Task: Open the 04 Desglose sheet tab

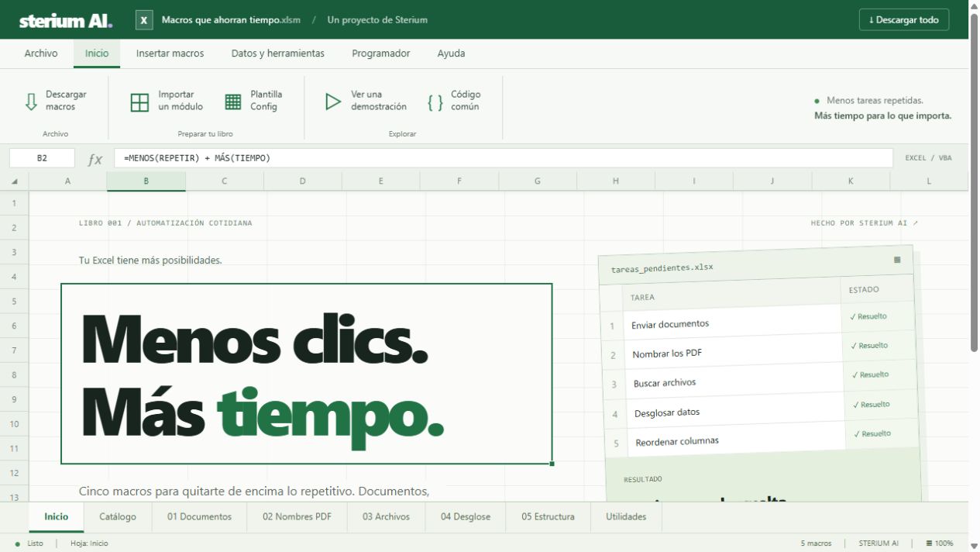Action: pyautogui.click(x=466, y=516)
